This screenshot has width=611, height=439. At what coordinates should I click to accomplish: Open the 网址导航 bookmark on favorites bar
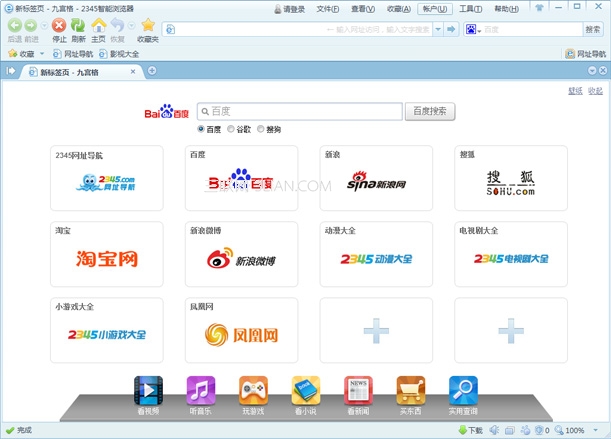pyautogui.click(x=73, y=54)
